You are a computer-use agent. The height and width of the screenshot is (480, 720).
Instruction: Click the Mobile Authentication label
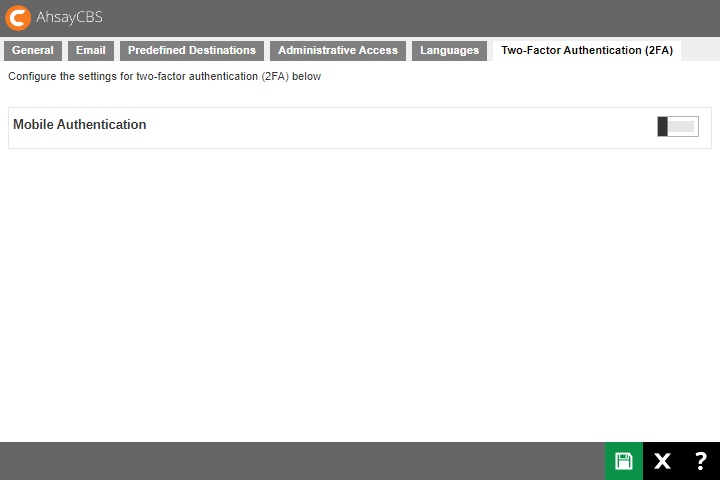[80, 125]
